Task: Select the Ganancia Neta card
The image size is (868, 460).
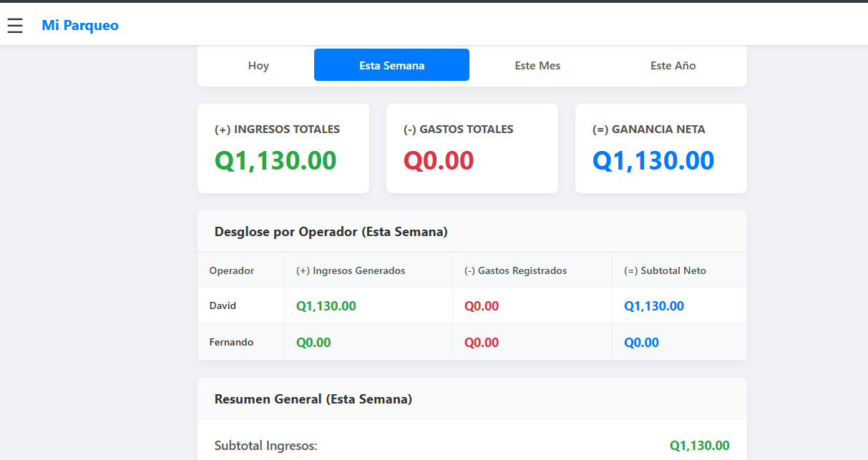Action: pyautogui.click(x=660, y=149)
